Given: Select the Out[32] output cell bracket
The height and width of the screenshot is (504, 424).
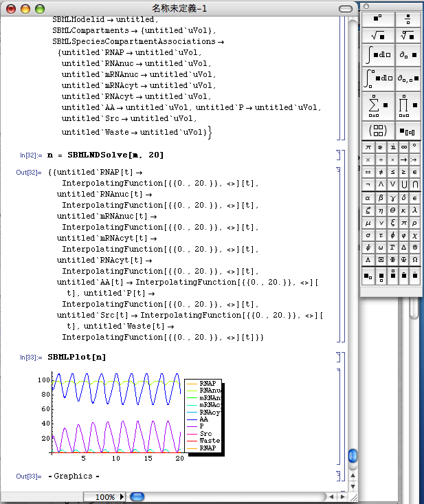Looking at the screenshot, I should (x=339, y=254).
